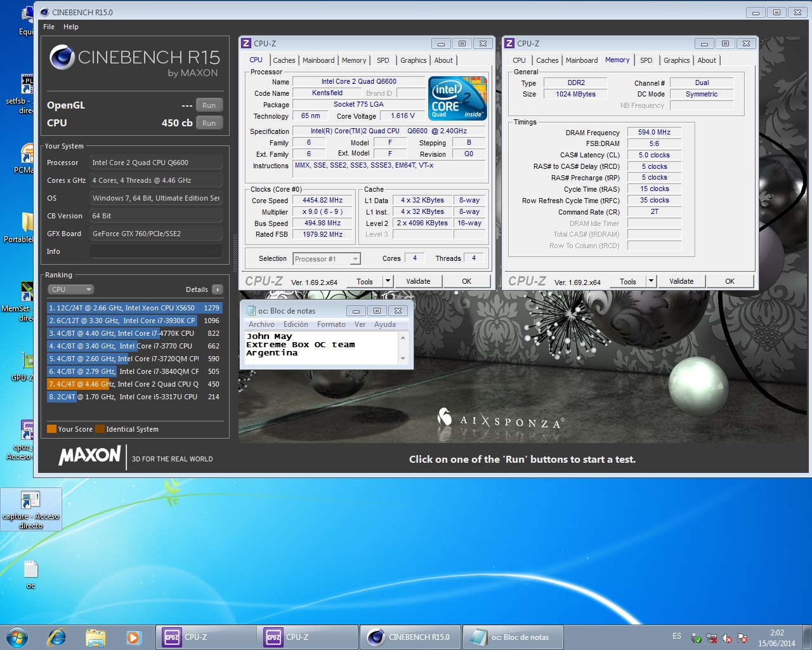Screen dimensions: 812x650
Task: Open Ver menu in Bloc de notas
Action: click(360, 324)
